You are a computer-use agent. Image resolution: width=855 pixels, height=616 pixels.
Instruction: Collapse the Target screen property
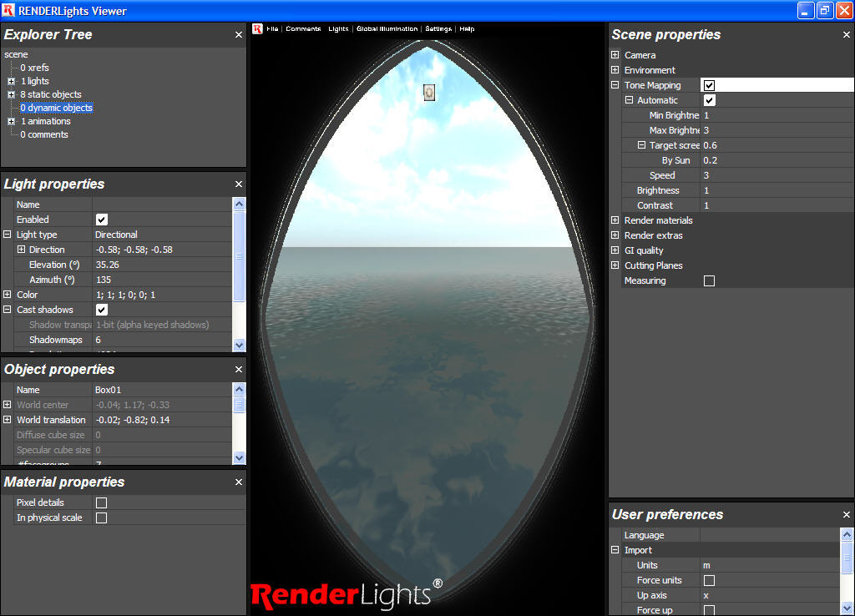tap(641, 145)
